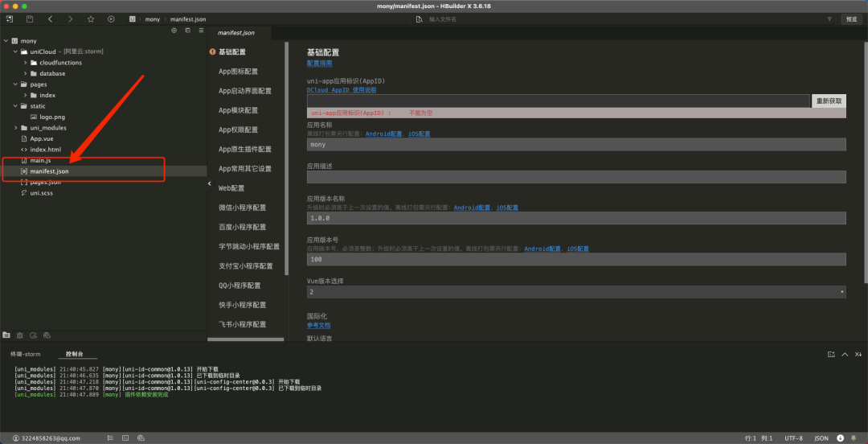Click JSON language mode in status bar
Image resolution: width=868 pixels, height=444 pixels.
coord(821,438)
